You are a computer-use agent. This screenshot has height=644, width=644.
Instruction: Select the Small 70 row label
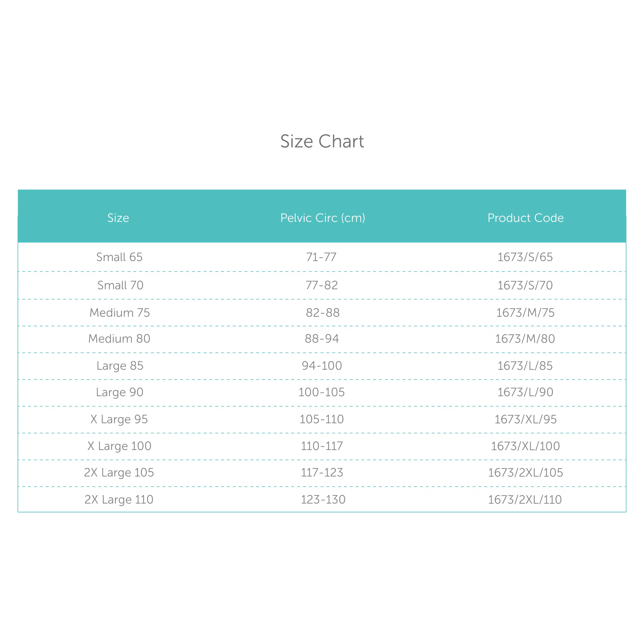pos(120,285)
